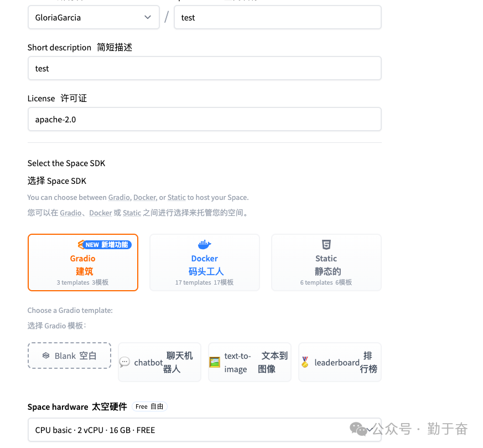Click the Blank template cube icon
This screenshot has width=483, height=448.
point(46,356)
